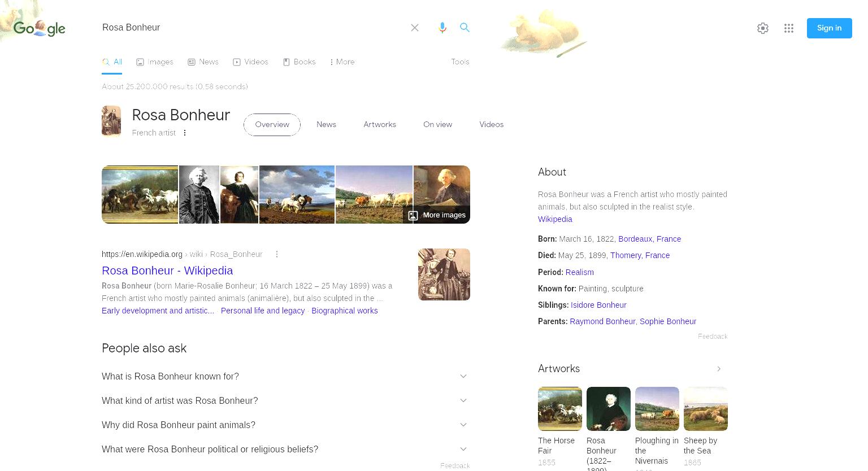Open Isidore Bonheur sibling link
The width and height of the screenshot is (868, 471).
click(x=598, y=305)
